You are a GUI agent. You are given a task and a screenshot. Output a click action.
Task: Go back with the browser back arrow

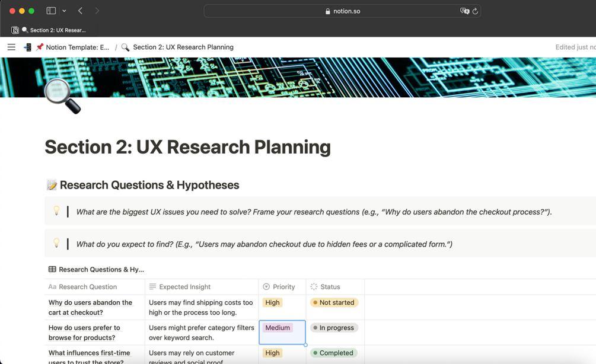pos(80,11)
